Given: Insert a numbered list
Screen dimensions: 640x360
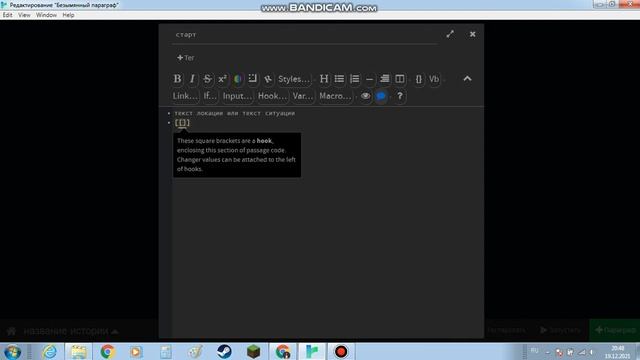Looking at the screenshot, I should pos(354,79).
